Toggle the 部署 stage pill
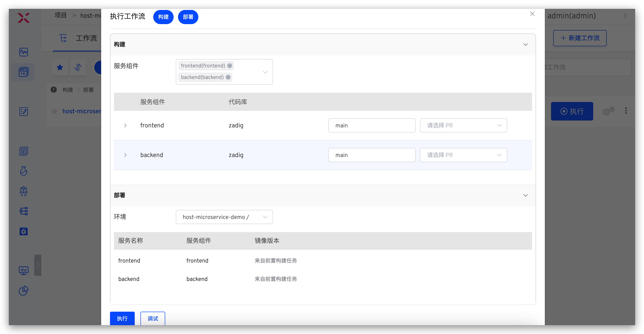Viewport: 644px width, 334px height. [188, 17]
